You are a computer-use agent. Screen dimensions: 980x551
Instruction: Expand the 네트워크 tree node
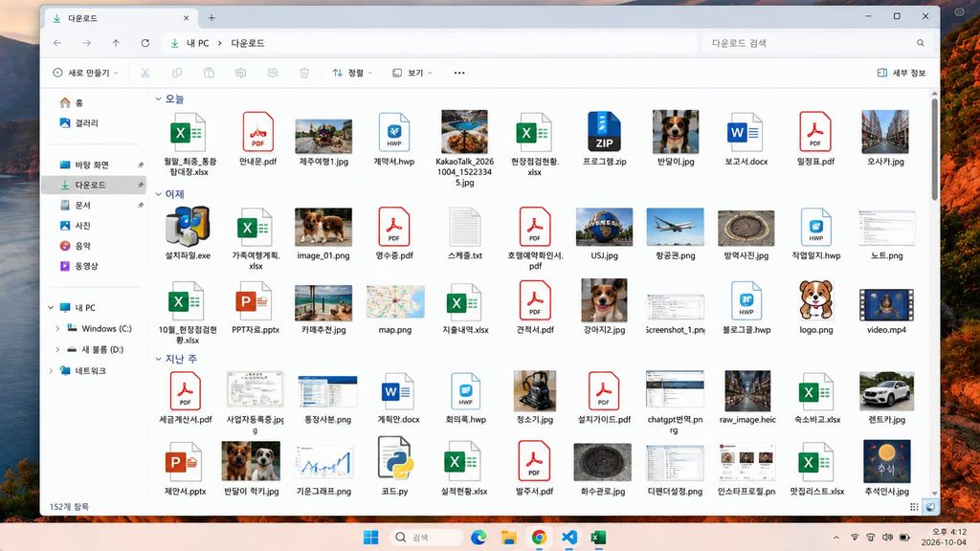[x=51, y=370]
